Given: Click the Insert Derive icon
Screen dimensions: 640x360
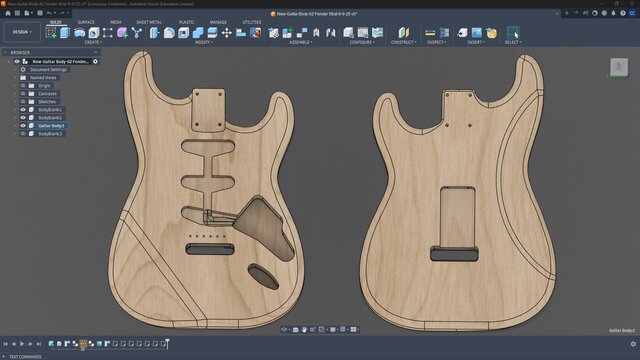Looking at the screenshot, I should coord(462,33).
